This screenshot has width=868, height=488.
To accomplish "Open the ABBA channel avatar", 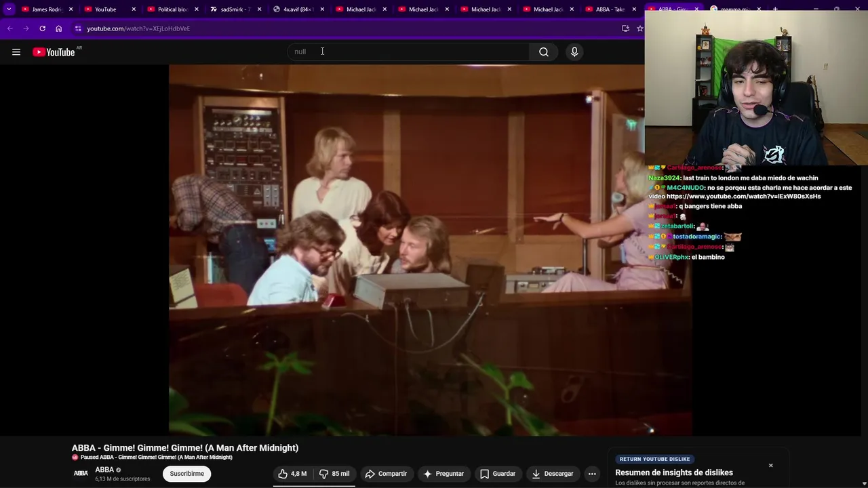I will pos(81,474).
